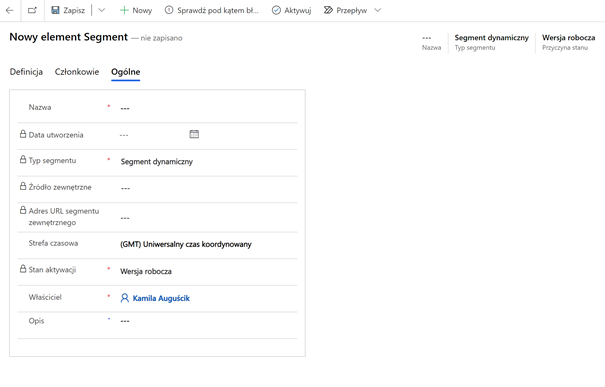Image resolution: width=605 pixels, height=387 pixels.
Task: Click the lock icon beside Stan aktywacji
Action: point(23,269)
